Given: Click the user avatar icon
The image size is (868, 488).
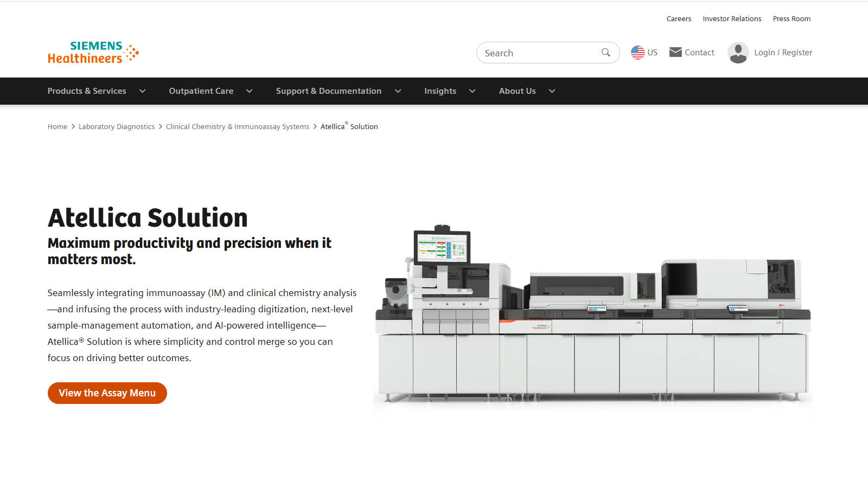Looking at the screenshot, I should click(x=738, y=53).
